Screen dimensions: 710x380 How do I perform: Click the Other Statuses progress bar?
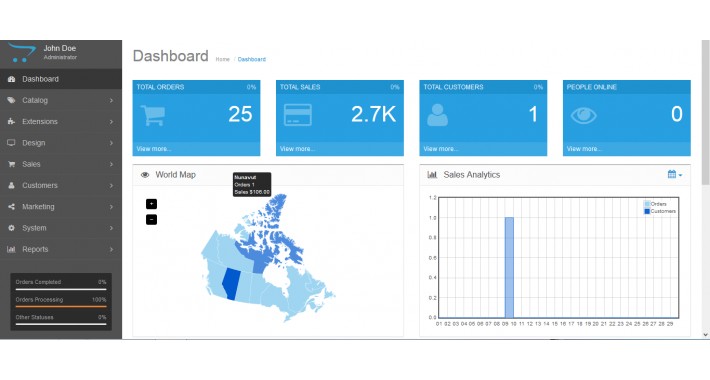coord(61,324)
